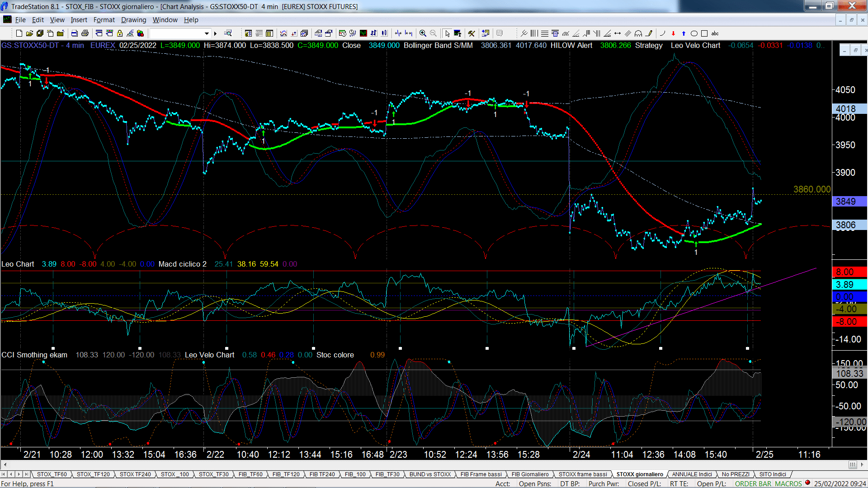The height and width of the screenshot is (488, 868).
Task: Switch to the FIB Giornaliero tab
Action: 530,474
